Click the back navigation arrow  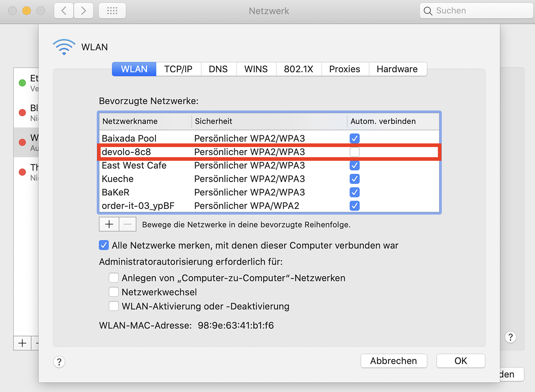coord(64,11)
